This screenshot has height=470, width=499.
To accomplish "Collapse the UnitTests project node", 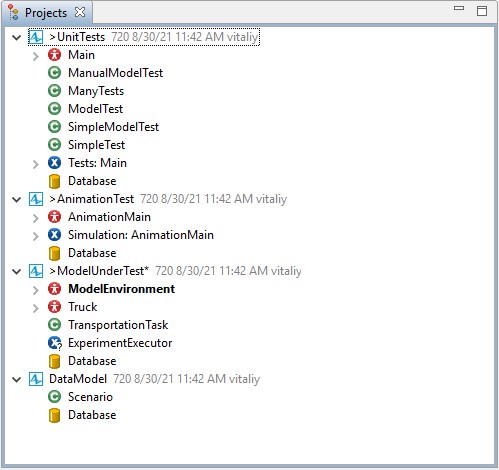I will [x=17, y=37].
